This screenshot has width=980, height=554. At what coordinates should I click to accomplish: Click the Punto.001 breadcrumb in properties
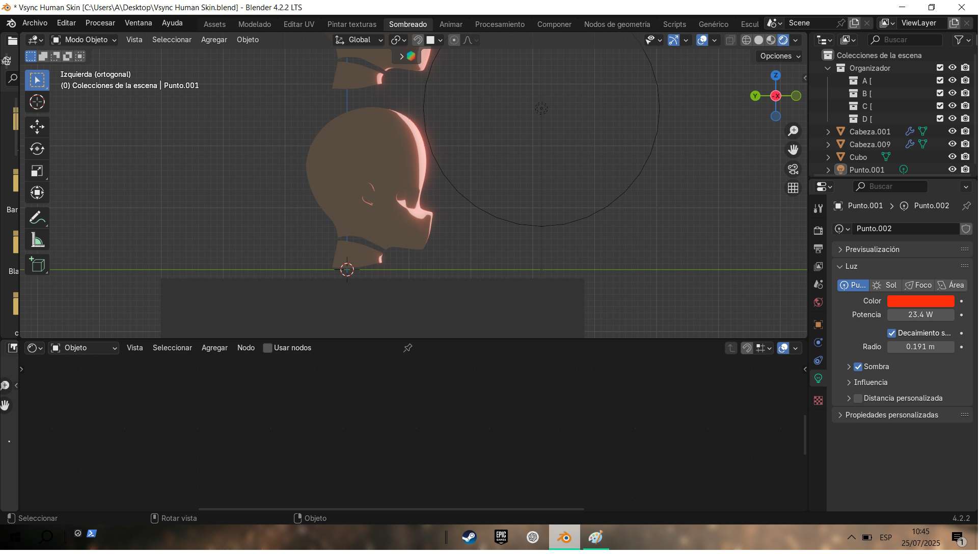pos(860,206)
